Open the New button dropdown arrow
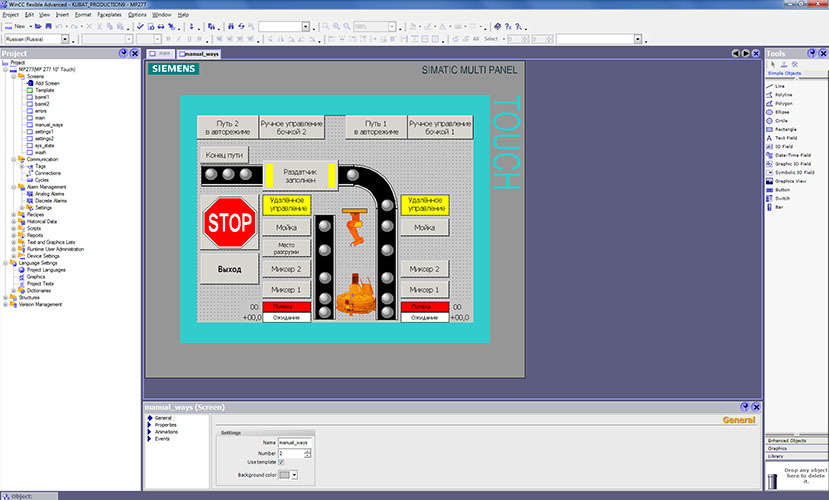Viewport: 829px width, 500px height. pyautogui.click(x=31, y=26)
